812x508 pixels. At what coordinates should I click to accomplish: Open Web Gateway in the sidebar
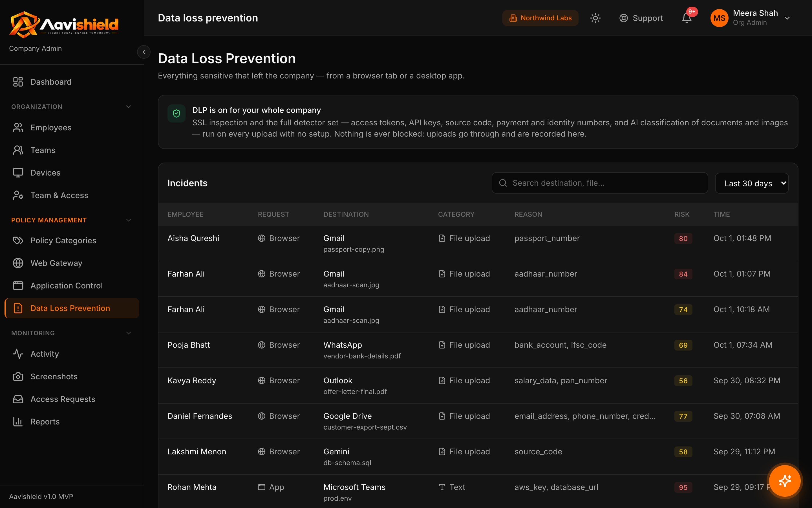(72, 263)
